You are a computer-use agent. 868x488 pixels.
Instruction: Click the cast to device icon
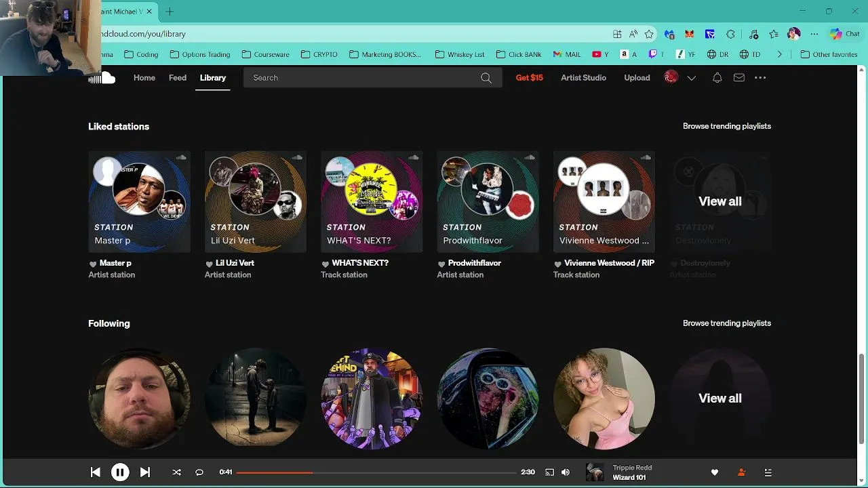549,472
